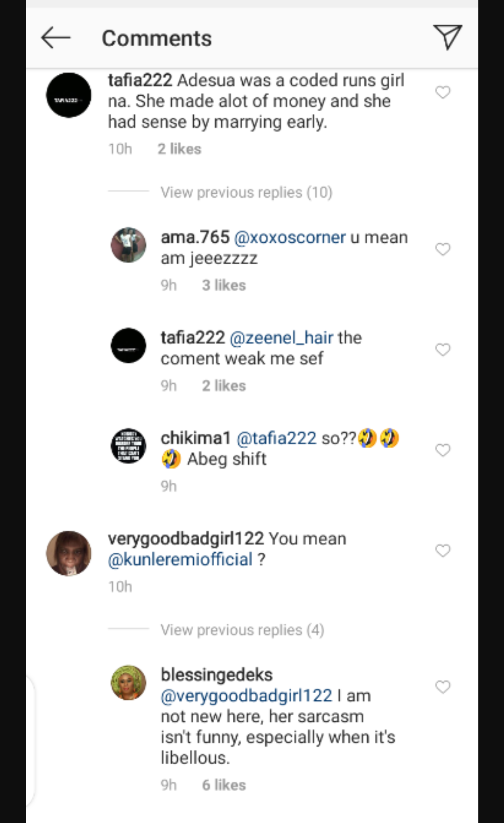This screenshot has height=823, width=504.
Task: Like tafia222's comment about Adesua
Action: click(x=443, y=92)
